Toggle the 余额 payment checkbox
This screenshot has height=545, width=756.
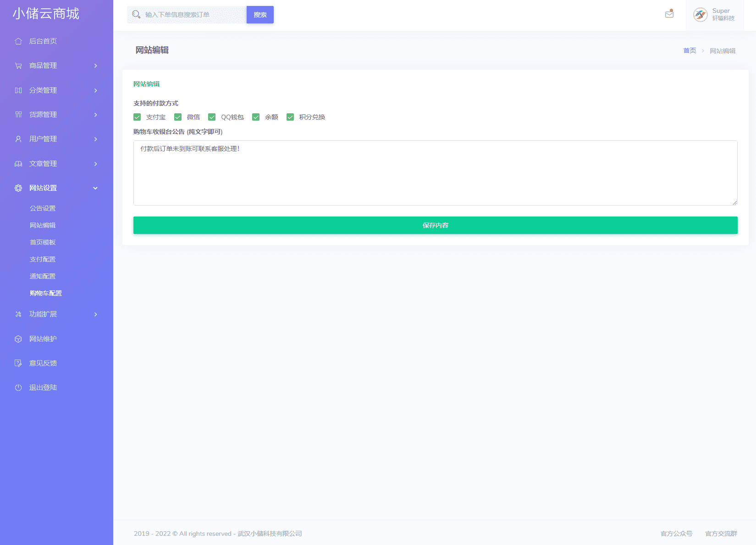256,117
